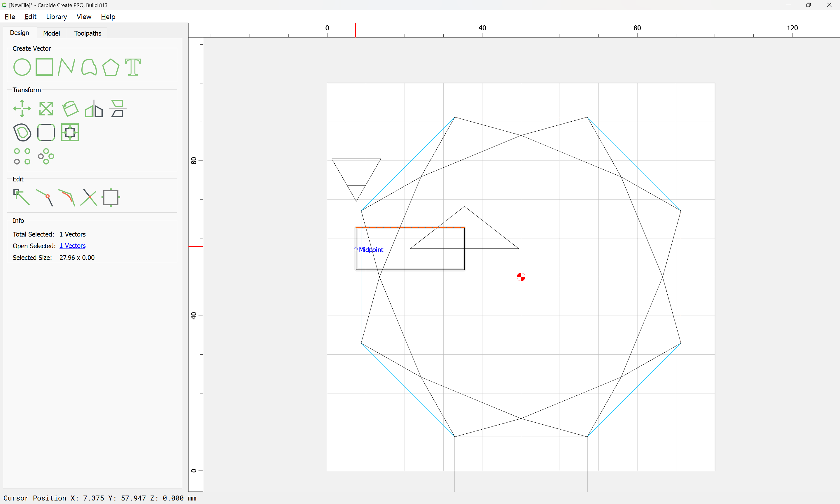The height and width of the screenshot is (504, 840).
Task: Click the rectangle shape's bottom edge
Action: click(410, 269)
